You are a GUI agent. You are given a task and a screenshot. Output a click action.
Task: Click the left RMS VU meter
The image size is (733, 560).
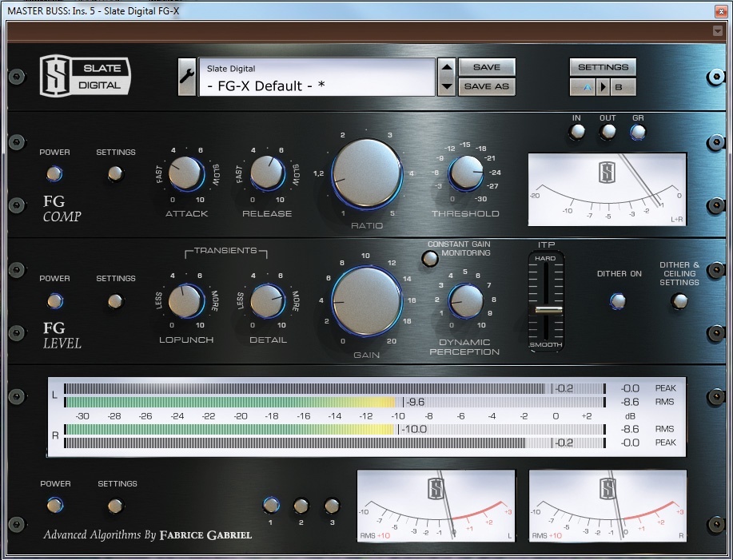tap(436, 506)
